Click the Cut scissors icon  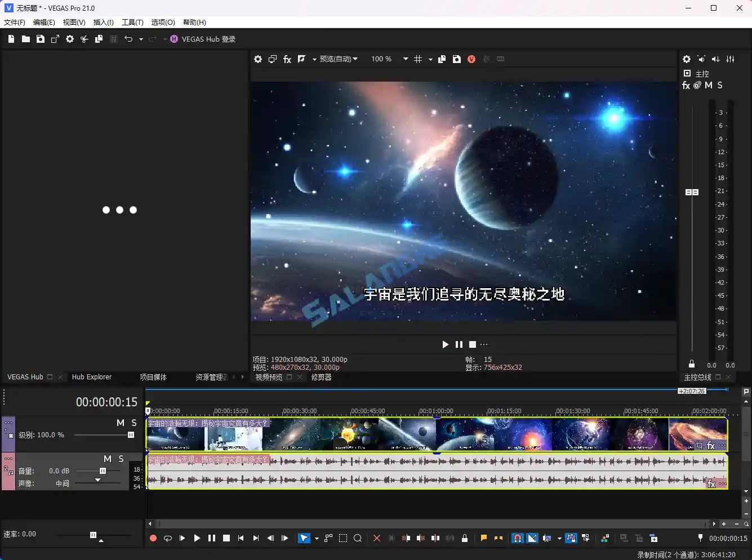[84, 39]
